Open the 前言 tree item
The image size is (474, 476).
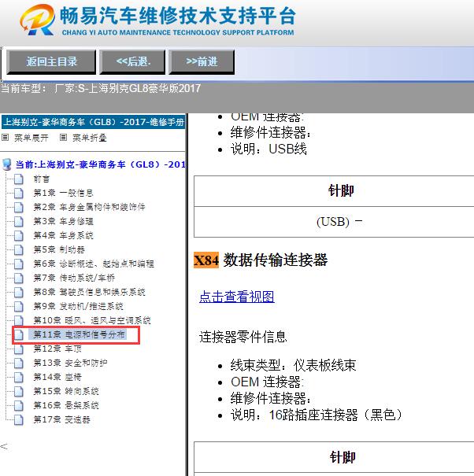(41, 179)
